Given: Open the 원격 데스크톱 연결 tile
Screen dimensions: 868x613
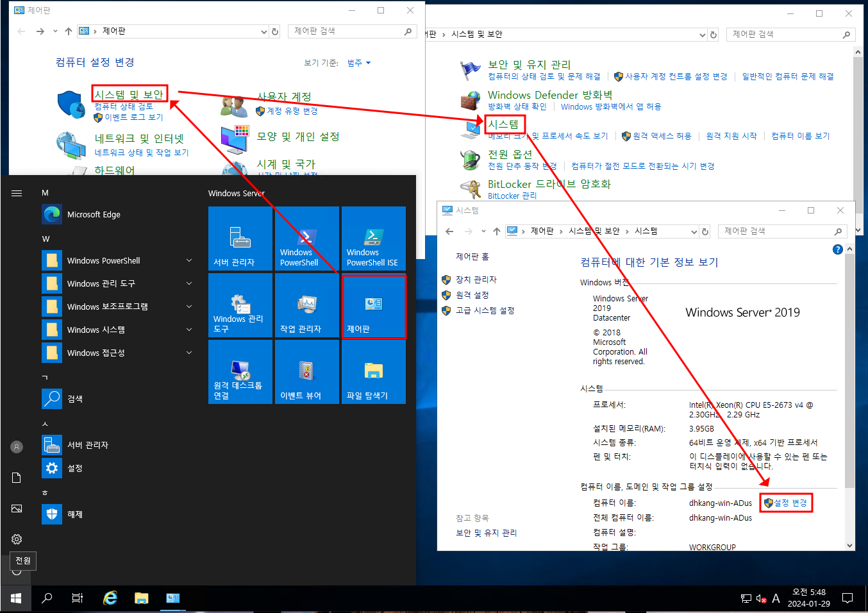Looking at the screenshot, I should click(x=241, y=372).
